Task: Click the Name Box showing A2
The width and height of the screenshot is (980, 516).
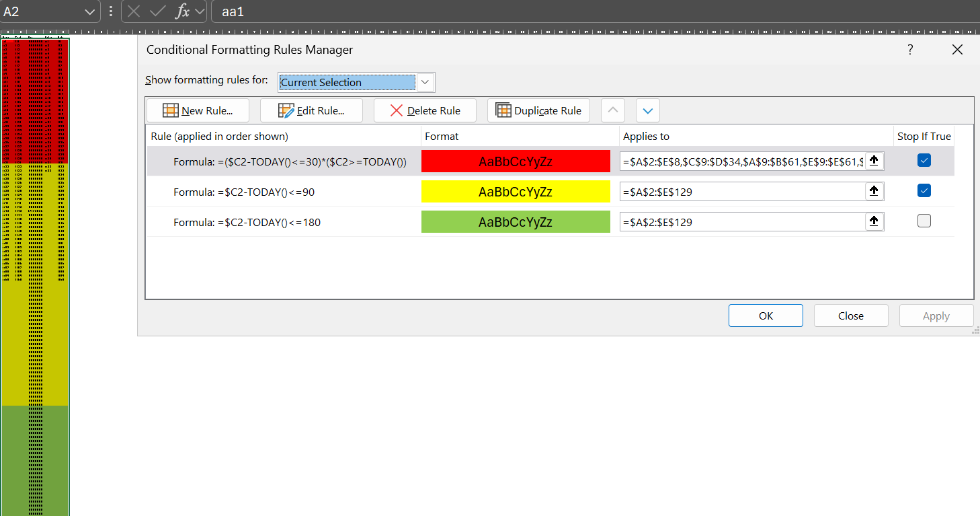Action: [42, 11]
